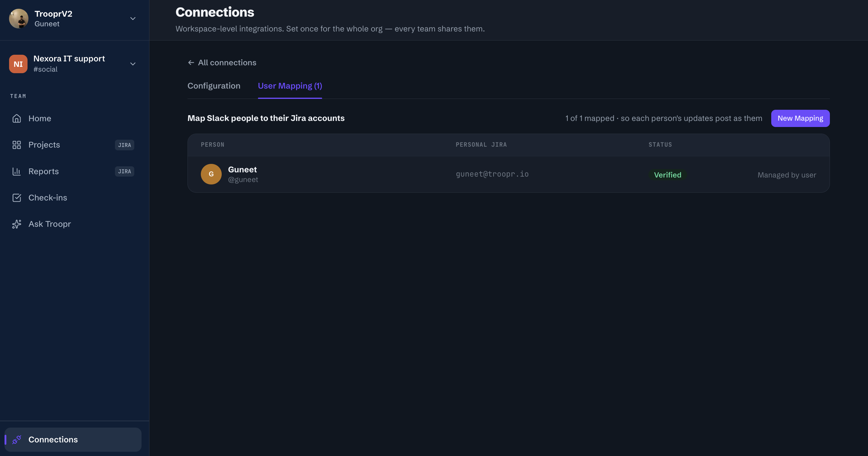The image size is (868, 456).
Task: Open Projects in the sidebar
Action: pyautogui.click(x=73, y=145)
